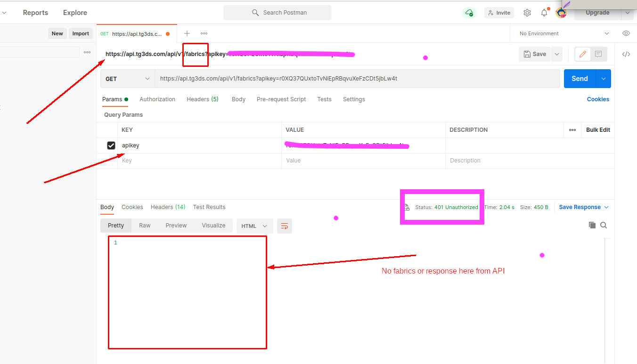Switch to the request Body tab
Image resolution: width=637 pixels, height=364 pixels.
238,99
